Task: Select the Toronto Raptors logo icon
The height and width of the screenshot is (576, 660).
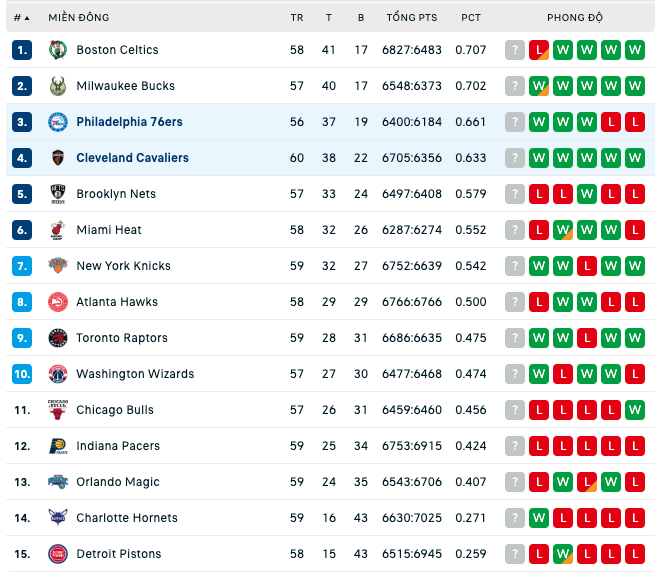Action: pos(58,338)
